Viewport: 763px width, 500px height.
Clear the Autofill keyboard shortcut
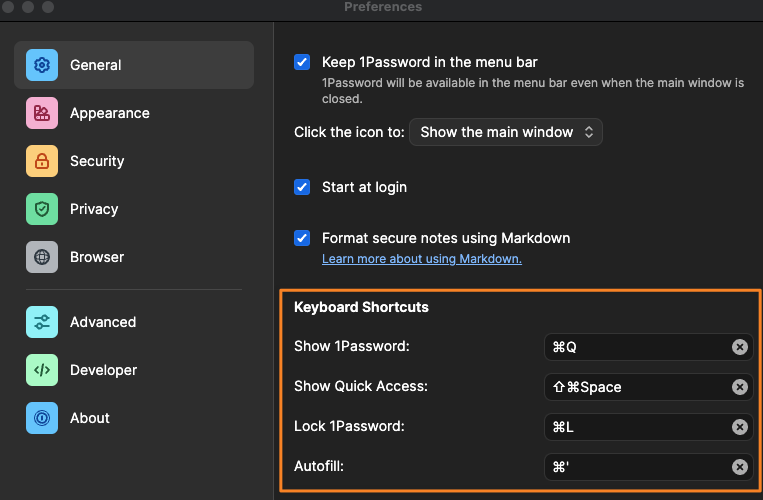739,467
